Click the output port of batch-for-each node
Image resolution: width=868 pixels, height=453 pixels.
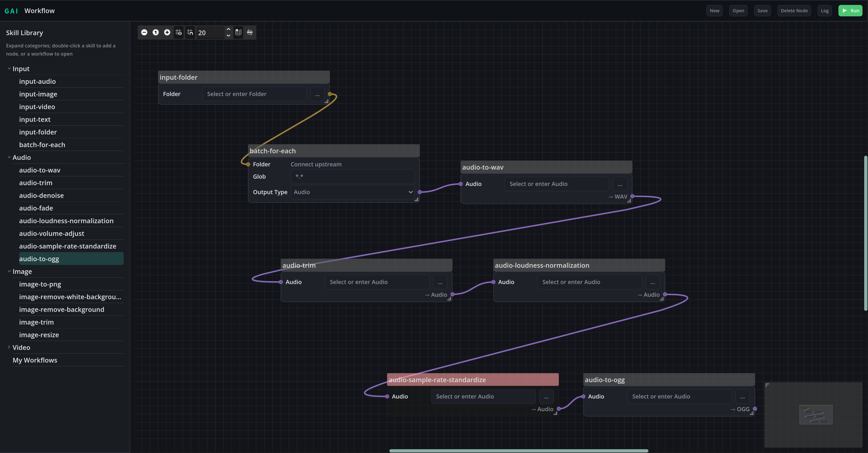point(420,192)
